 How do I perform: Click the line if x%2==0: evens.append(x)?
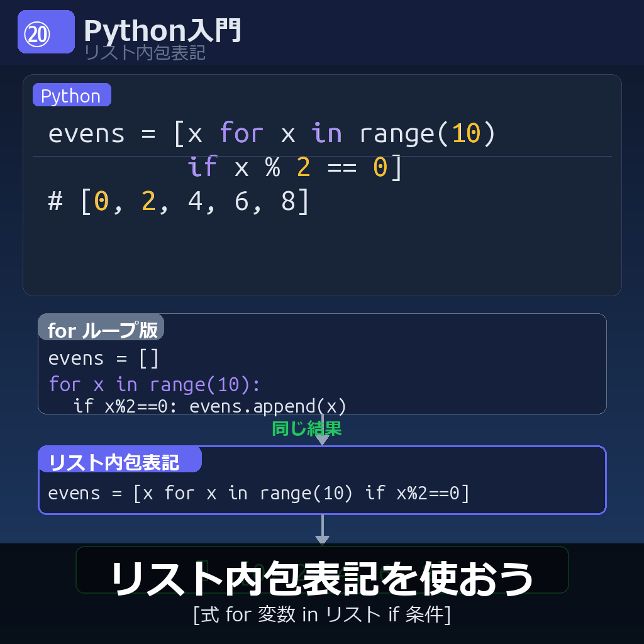click(210, 406)
